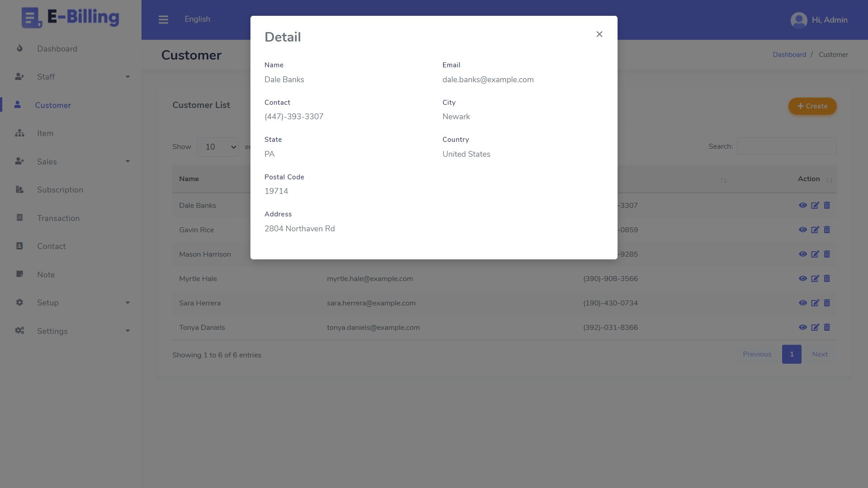Screen dimensions: 868x488
Task: Click delete trash icon for Mason Harrison
Action: [x=827, y=254]
